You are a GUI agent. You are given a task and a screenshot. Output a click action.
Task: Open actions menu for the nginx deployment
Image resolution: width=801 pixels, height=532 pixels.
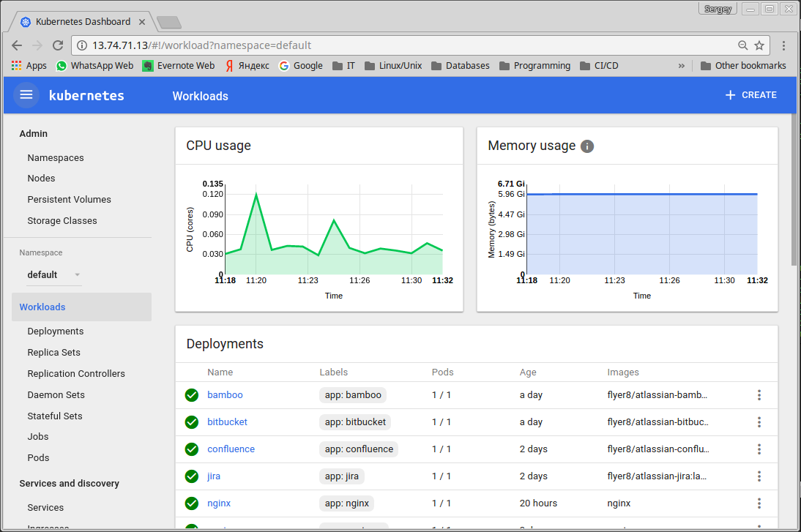pyautogui.click(x=759, y=503)
